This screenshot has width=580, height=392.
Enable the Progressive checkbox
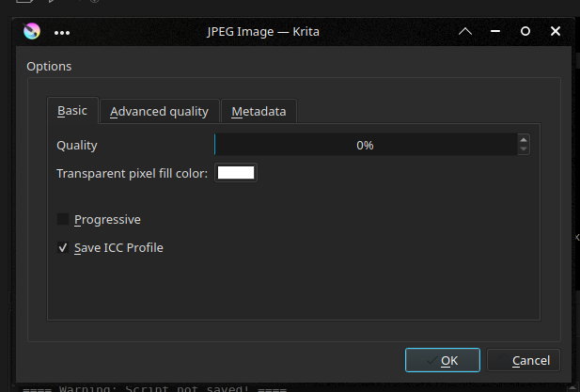63,219
